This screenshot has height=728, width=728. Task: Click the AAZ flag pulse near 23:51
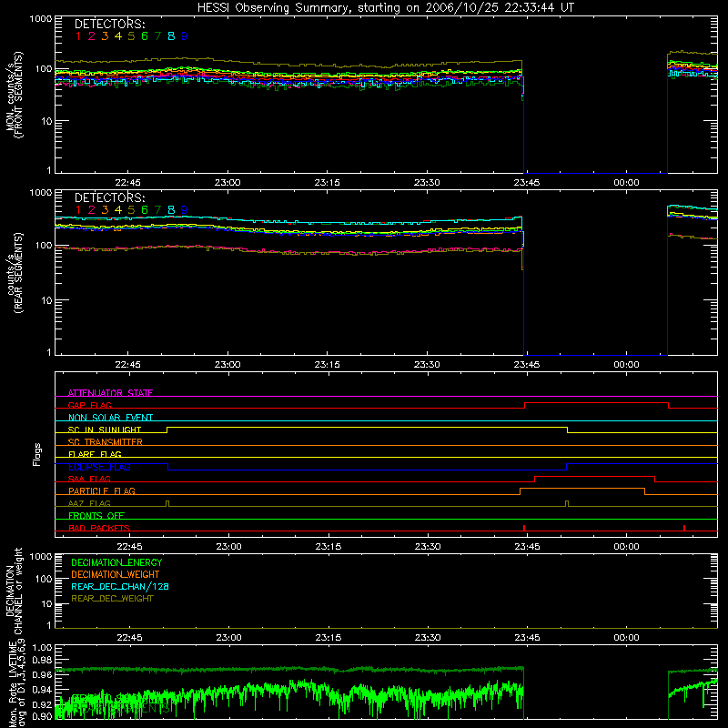pos(567,504)
